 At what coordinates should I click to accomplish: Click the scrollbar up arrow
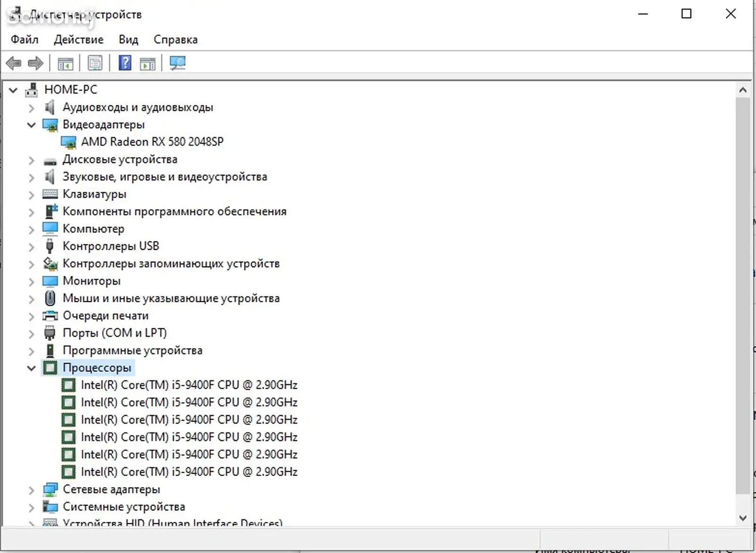point(743,90)
